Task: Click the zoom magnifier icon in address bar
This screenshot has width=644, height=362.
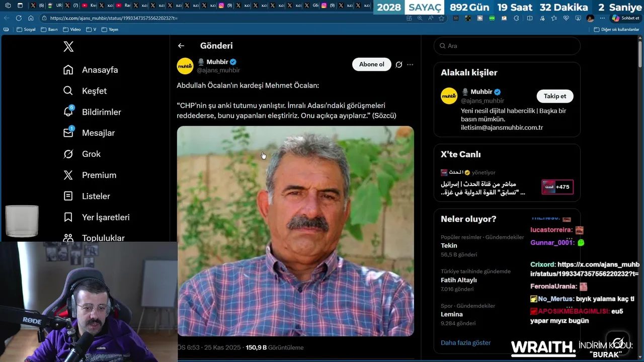Action: tap(420, 18)
